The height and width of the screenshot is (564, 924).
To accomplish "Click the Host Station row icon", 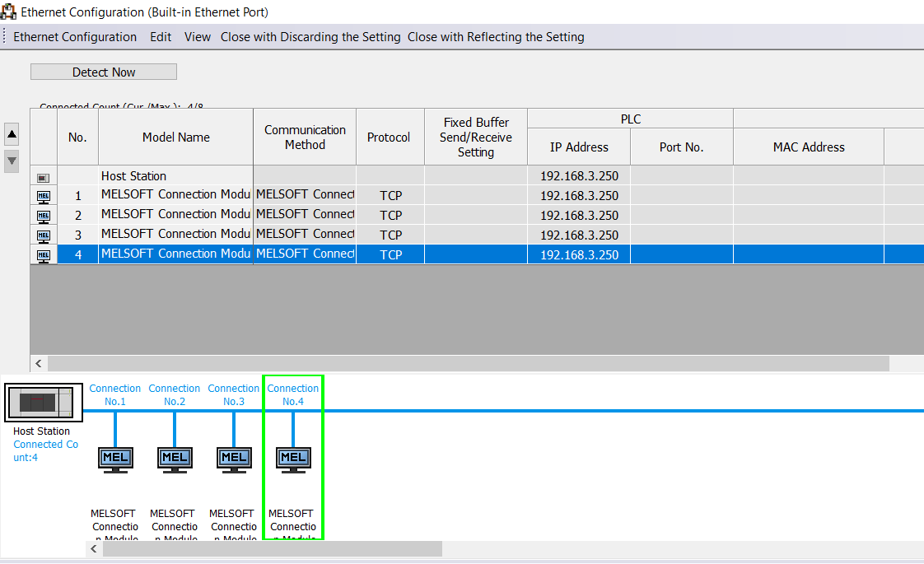I will [x=44, y=177].
